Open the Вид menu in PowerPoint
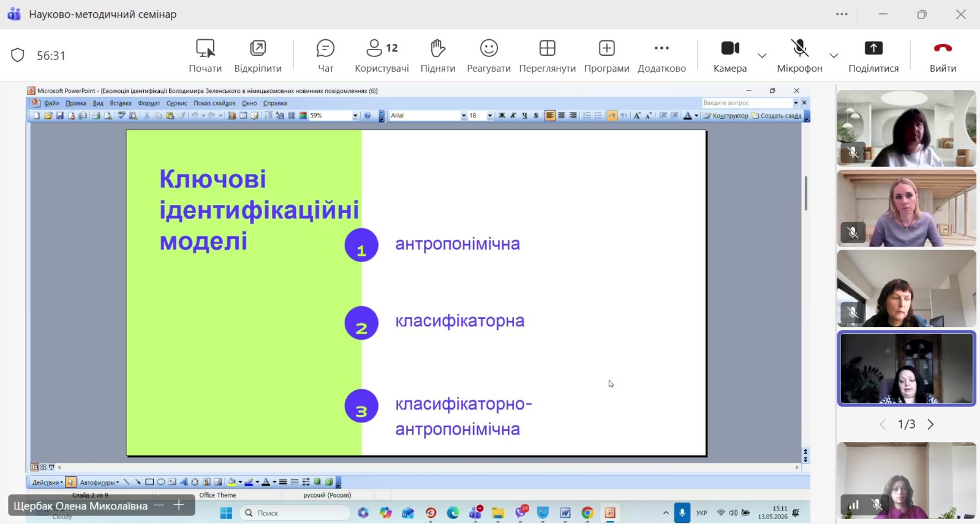The height and width of the screenshot is (524, 980). (98, 103)
